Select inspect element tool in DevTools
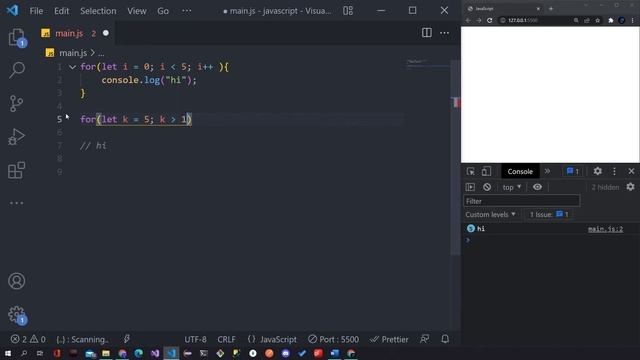The image size is (640, 360). pos(471,171)
